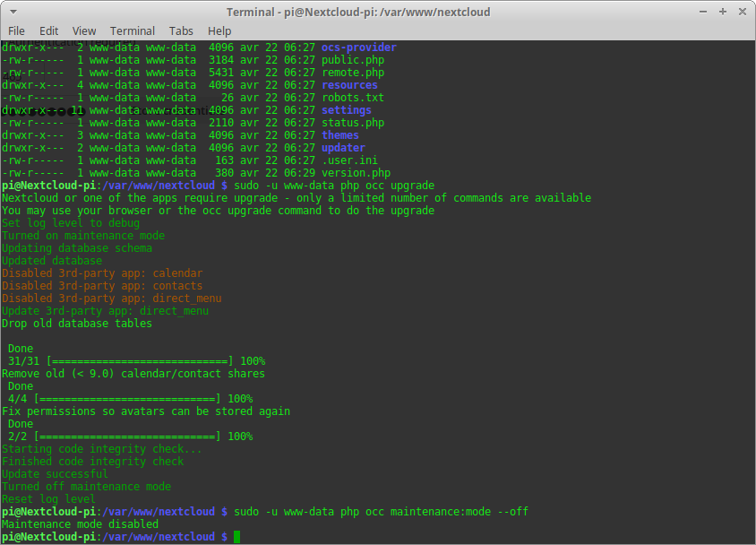
Task: Click the public.php file name
Action: click(353, 60)
